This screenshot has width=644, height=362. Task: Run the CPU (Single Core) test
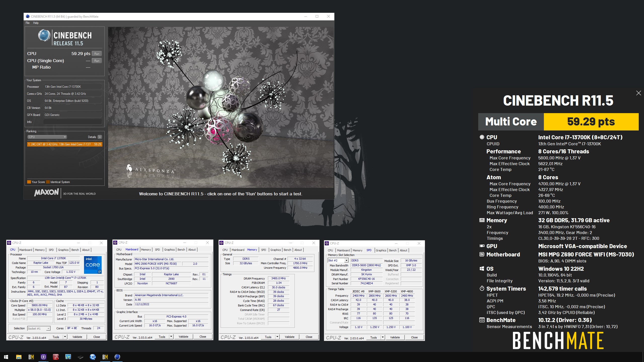click(x=97, y=61)
